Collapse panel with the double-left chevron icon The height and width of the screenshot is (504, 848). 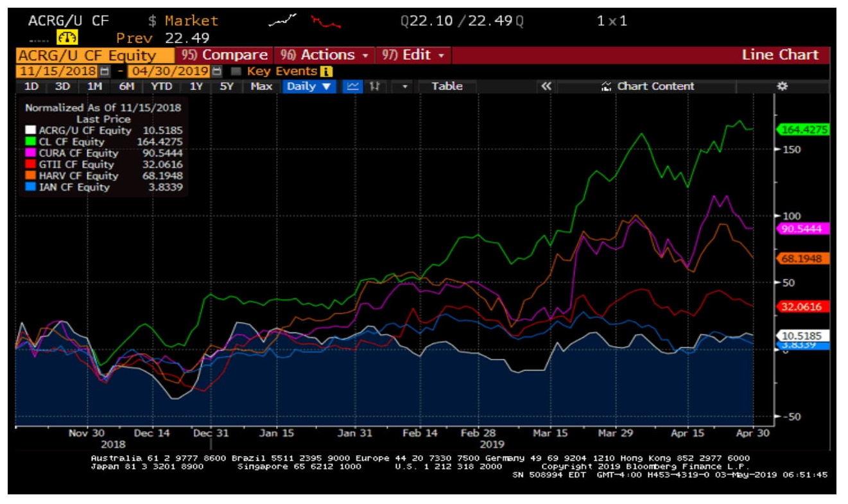[x=546, y=86]
